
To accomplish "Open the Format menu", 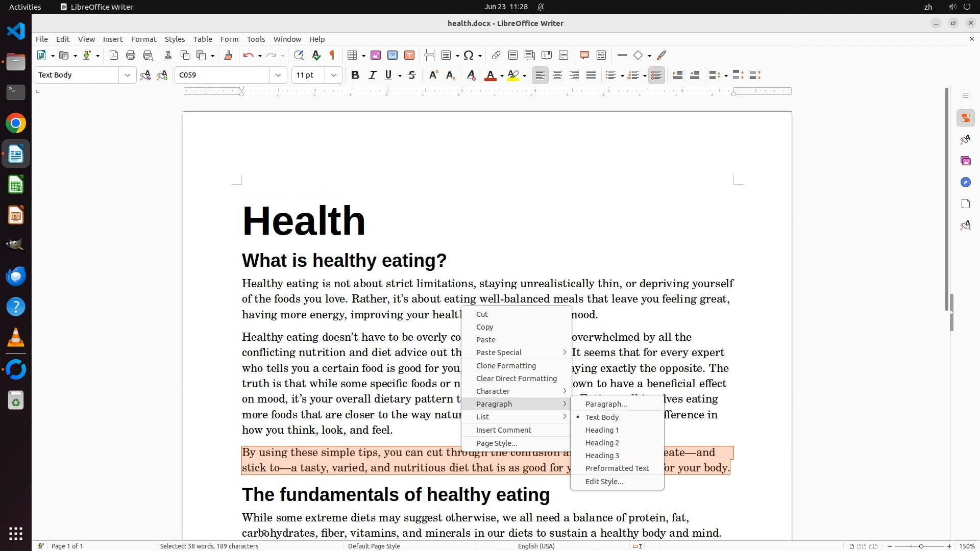I will point(143,39).
